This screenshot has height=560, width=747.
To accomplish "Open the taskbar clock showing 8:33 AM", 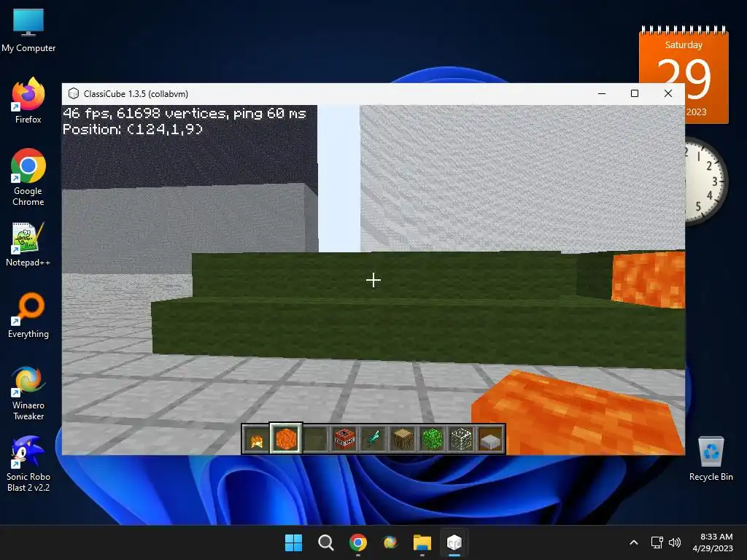I will pyautogui.click(x=713, y=542).
